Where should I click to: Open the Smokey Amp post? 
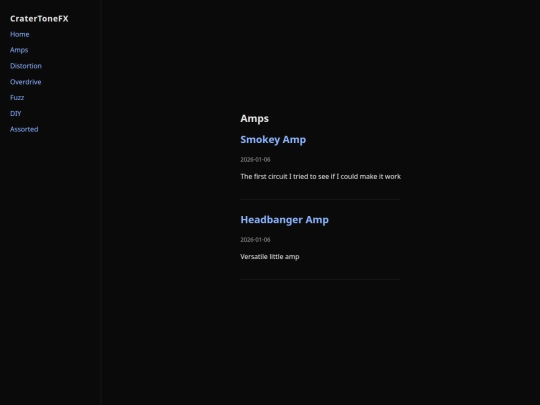pos(273,139)
